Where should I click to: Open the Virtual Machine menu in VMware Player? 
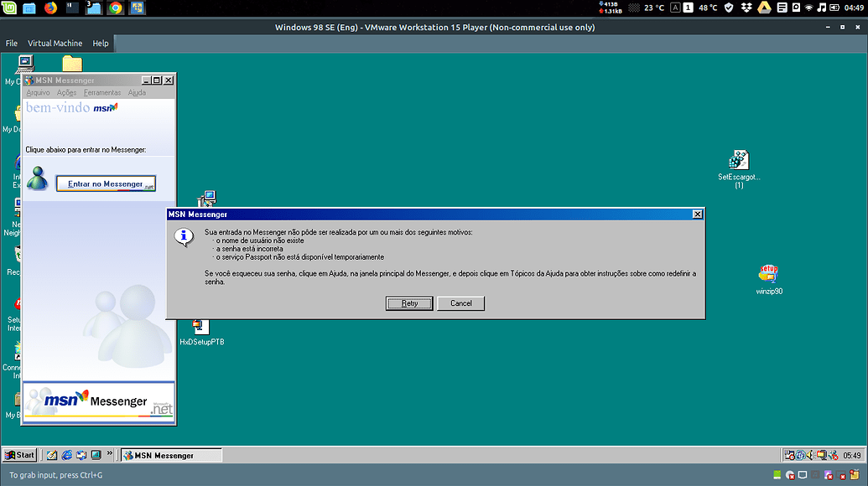pos(55,43)
